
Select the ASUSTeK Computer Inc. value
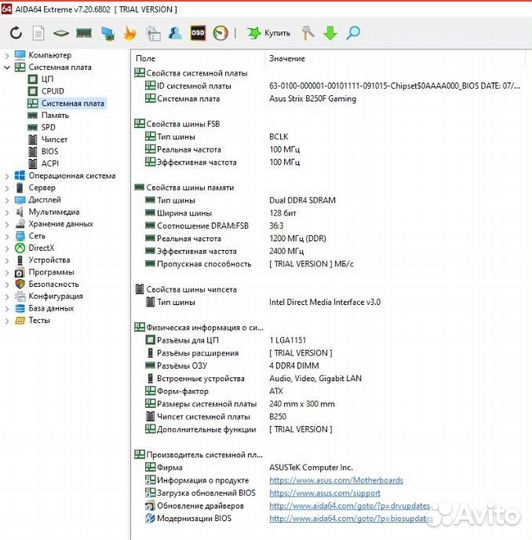[x=311, y=468]
